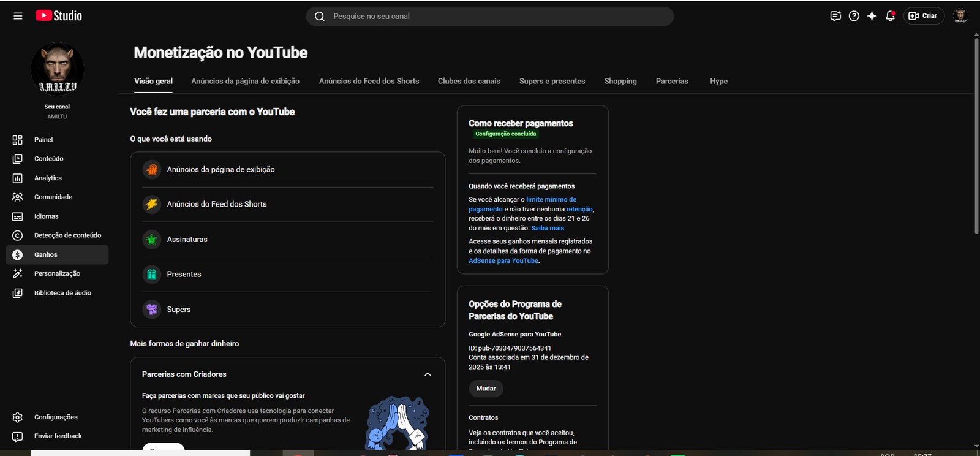Click the channel search input field
The height and width of the screenshot is (456, 980).
[x=490, y=17]
